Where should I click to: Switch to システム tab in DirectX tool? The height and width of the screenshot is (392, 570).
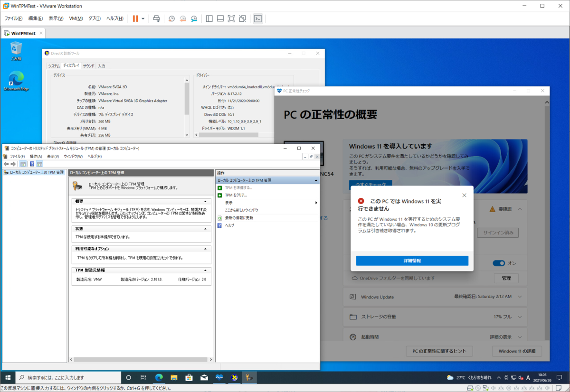(54, 66)
